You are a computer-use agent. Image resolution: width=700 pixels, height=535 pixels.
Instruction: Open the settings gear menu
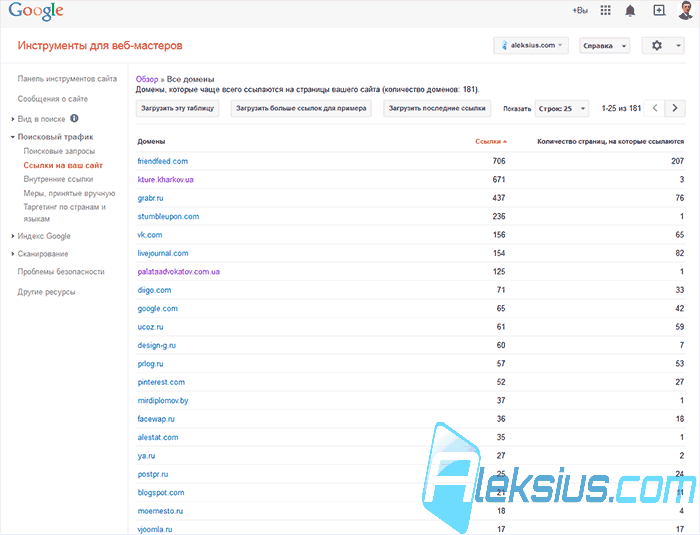point(663,46)
